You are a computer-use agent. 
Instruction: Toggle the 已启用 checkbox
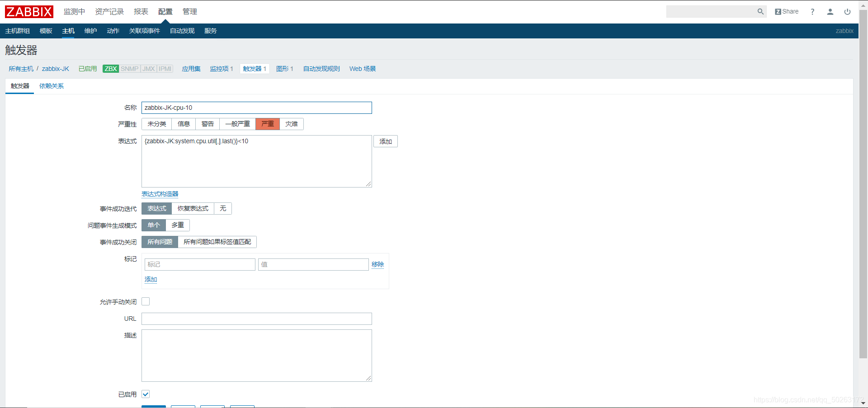[146, 394]
